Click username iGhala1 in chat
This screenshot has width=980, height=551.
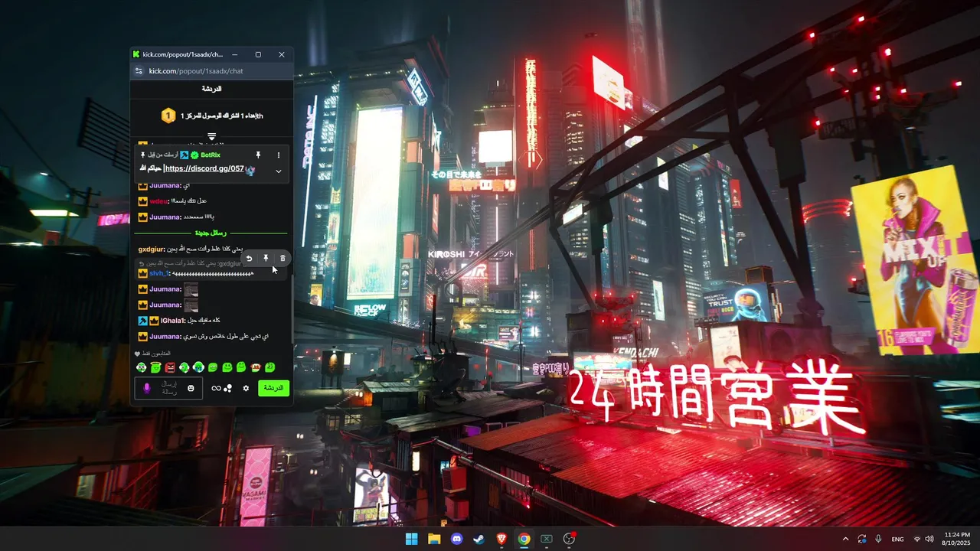pos(173,321)
